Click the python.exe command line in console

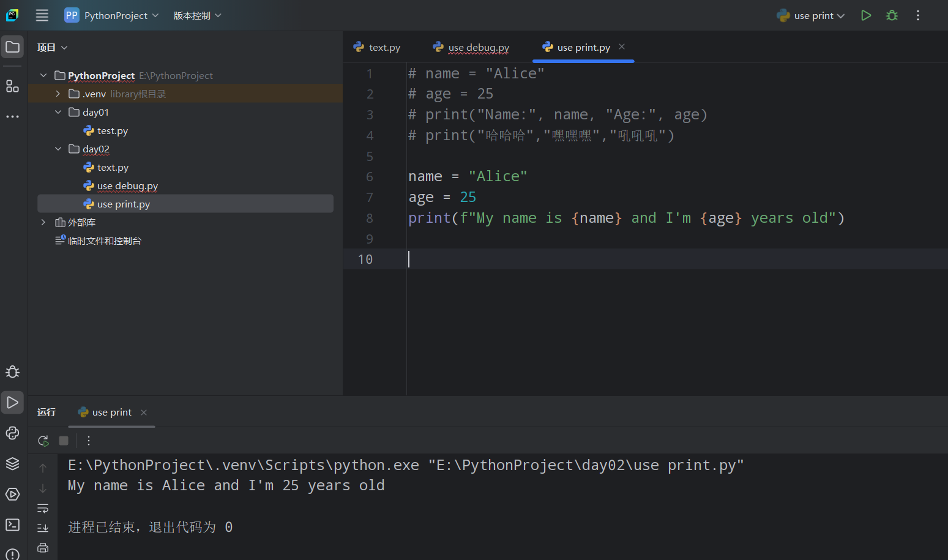click(406, 465)
